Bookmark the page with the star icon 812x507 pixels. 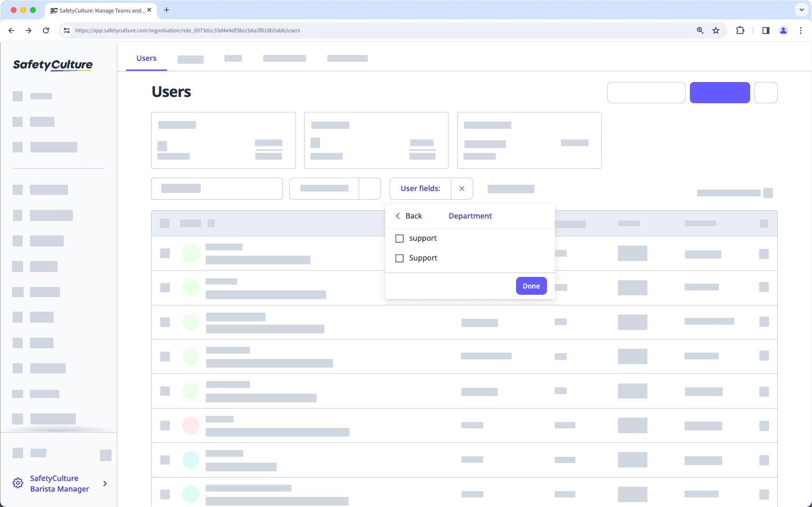[x=715, y=30]
